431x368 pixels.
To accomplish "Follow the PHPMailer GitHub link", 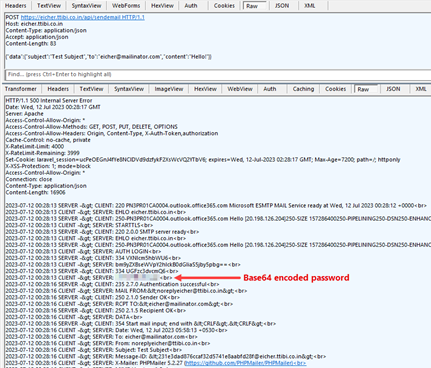I will pyautogui.click(x=245, y=363).
